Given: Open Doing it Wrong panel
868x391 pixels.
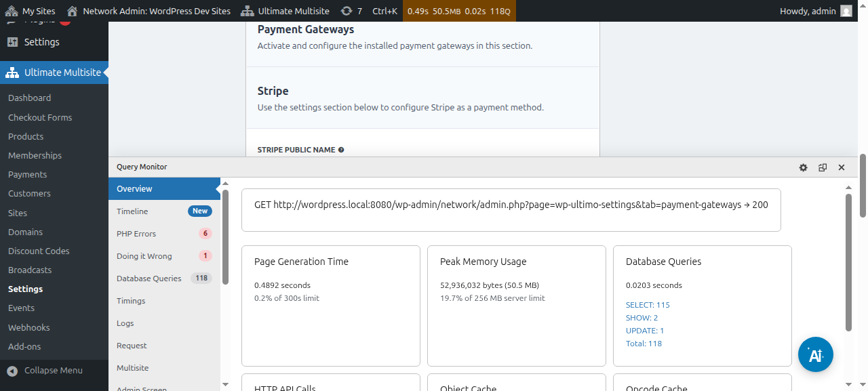Looking at the screenshot, I should click(164, 256).
